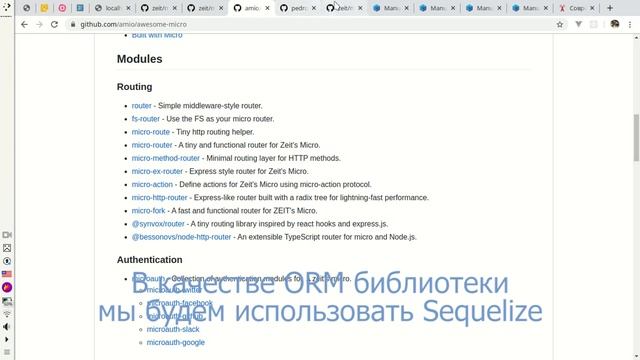The image size is (640, 360).
Task: Open the 'microauth-facebook' link
Action: pos(180,303)
